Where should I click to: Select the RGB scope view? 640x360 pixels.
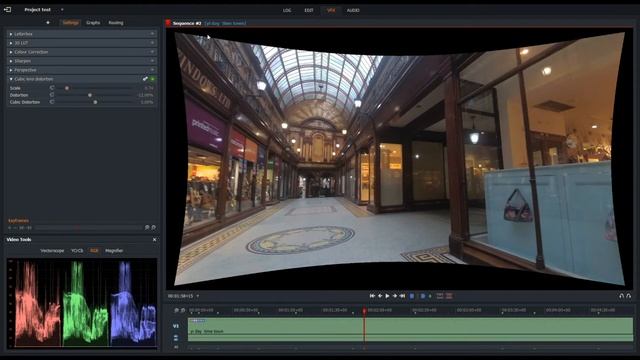[x=94, y=251]
